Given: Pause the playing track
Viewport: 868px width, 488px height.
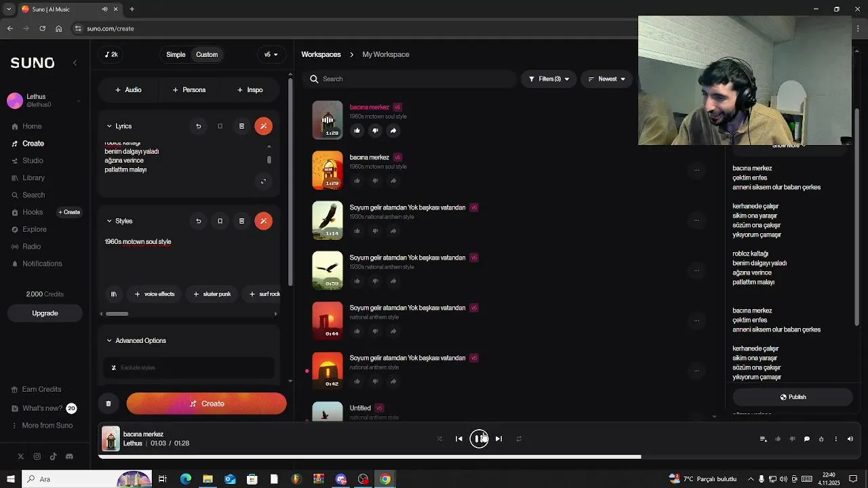Looking at the screenshot, I should pos(479,439).
